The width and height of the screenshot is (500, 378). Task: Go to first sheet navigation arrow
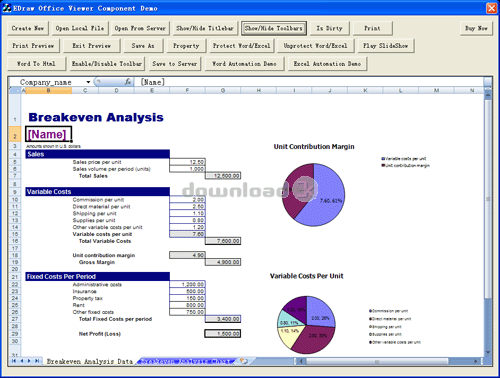(14, 361)
